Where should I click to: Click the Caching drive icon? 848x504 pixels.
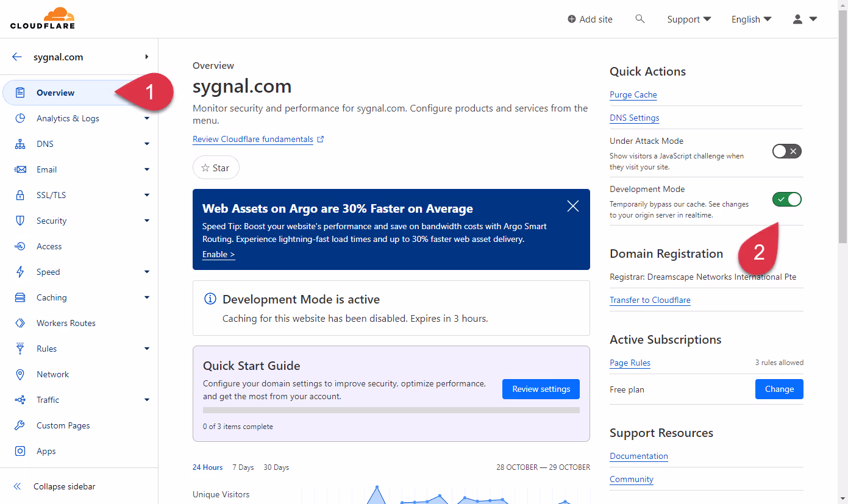click(20, 297)
